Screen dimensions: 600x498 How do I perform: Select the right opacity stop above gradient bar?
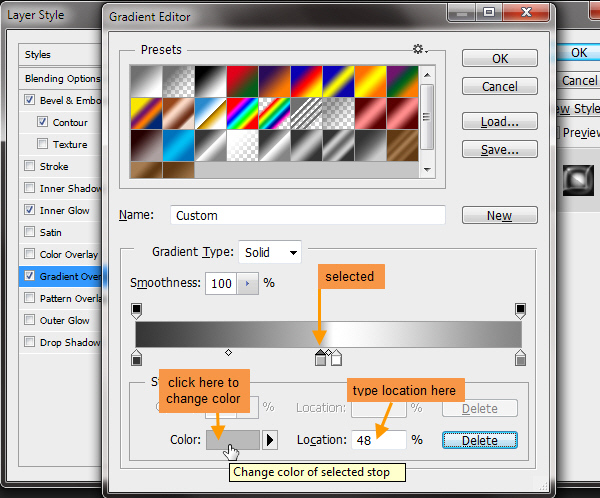(521, 310)
